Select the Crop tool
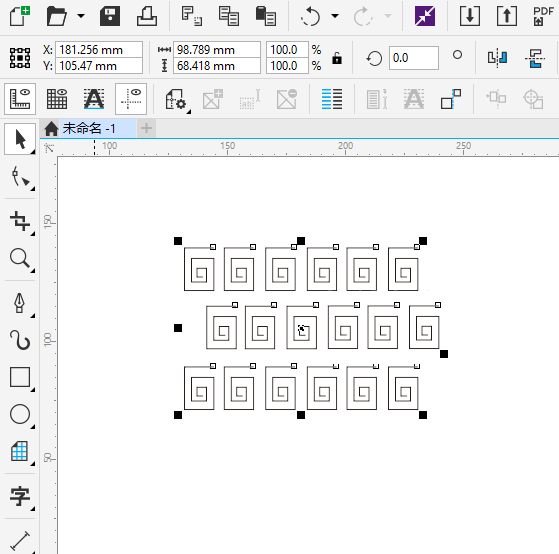The image size is (559, 554). (x=20, y=221)
